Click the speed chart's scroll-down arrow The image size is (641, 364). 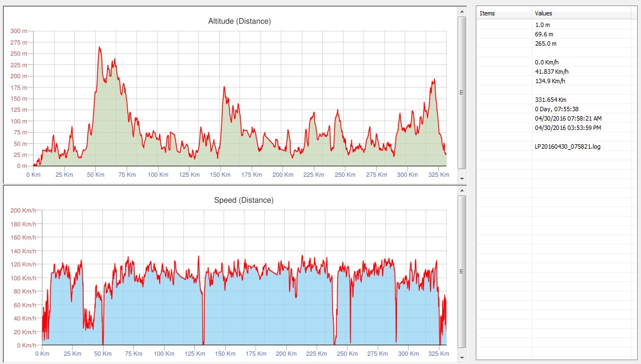(462, 357)
